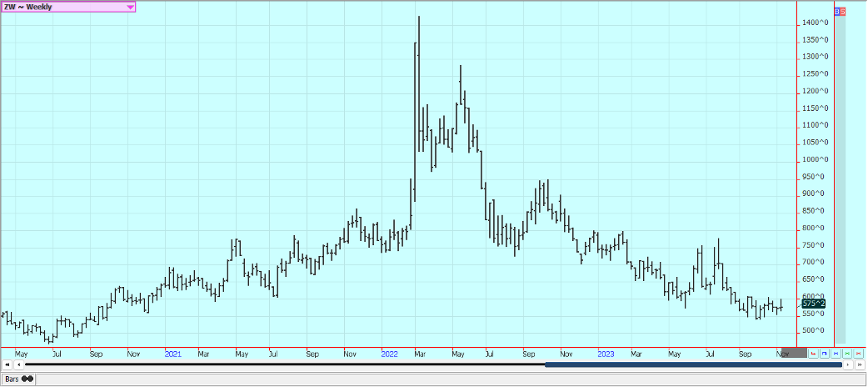Click the 2023 year label on time axis
Image resolution: width=868 pixels, height=387 pixels.
click(606, 354)
